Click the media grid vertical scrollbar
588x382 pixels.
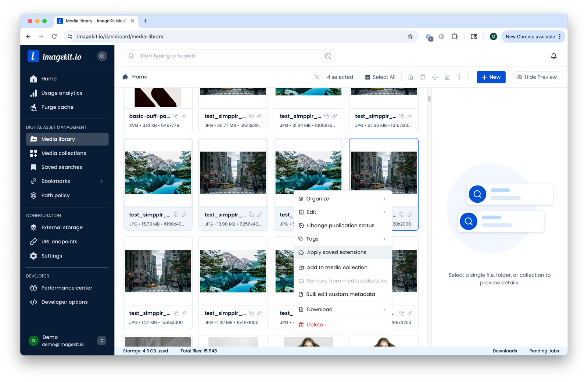429,99
